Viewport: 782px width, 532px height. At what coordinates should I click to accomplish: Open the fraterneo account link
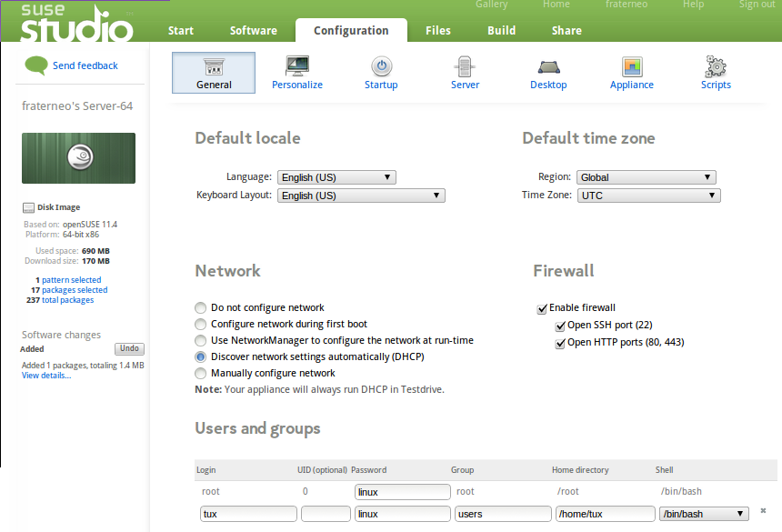click(x=627, y=5)
